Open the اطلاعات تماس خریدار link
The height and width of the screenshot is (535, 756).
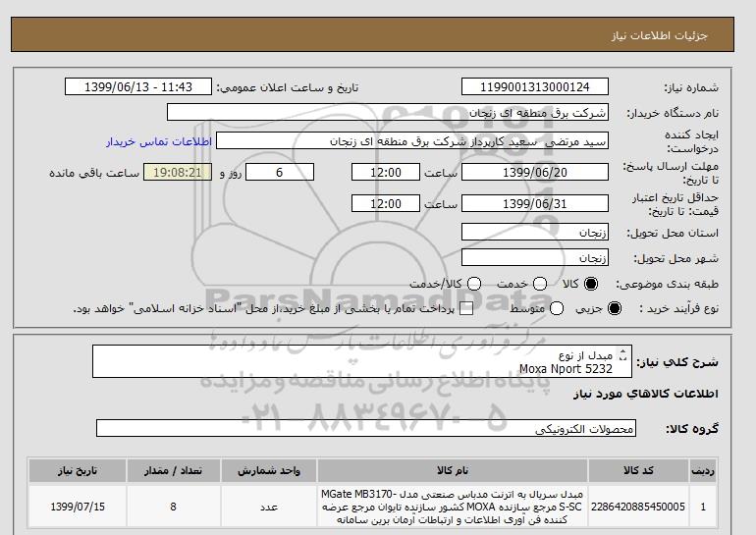pos(159,141)
